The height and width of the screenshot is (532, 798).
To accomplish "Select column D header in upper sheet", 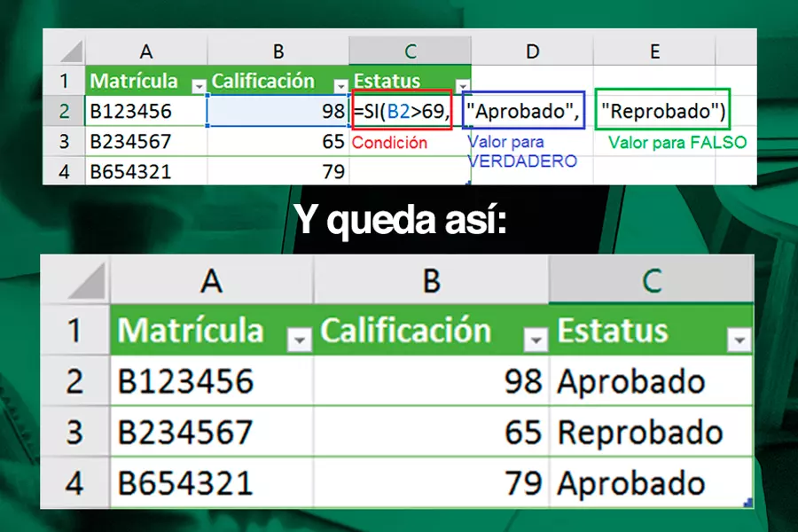I will (532, 51).
